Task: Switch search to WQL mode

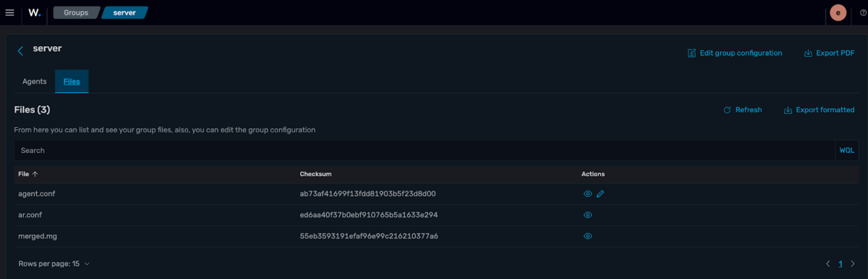Action: (x=846, y=150)
